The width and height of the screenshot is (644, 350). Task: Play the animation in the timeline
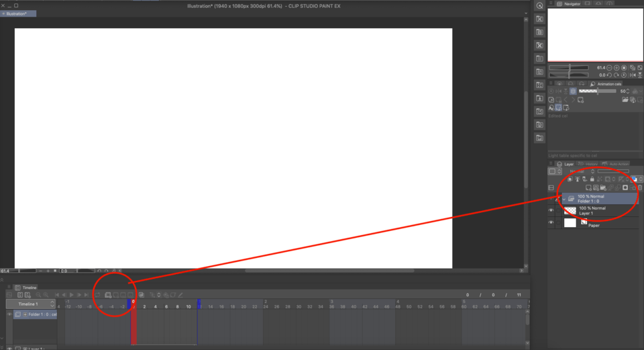(x=72, y=295)
